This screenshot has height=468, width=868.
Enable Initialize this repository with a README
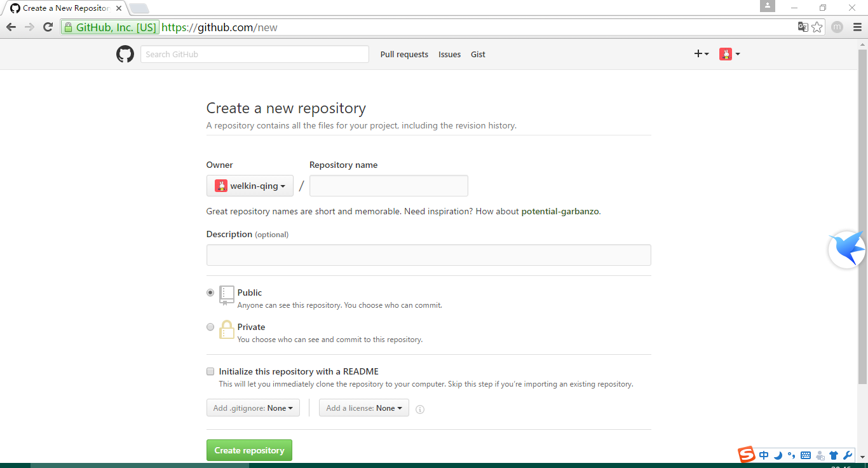point(210,371)
